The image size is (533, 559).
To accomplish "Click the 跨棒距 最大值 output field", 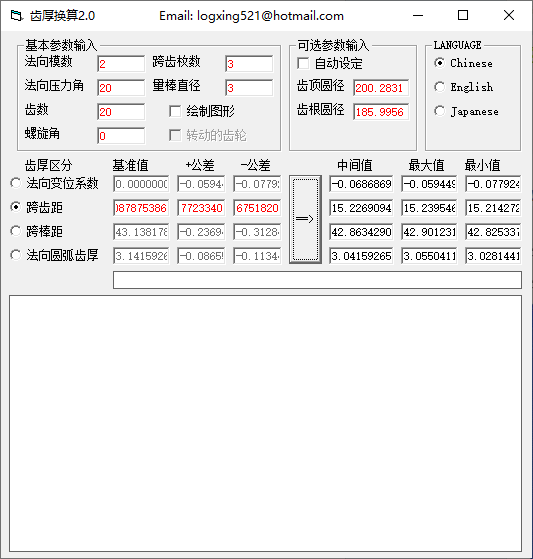I will pyautogui.click(x=429, y=232).
